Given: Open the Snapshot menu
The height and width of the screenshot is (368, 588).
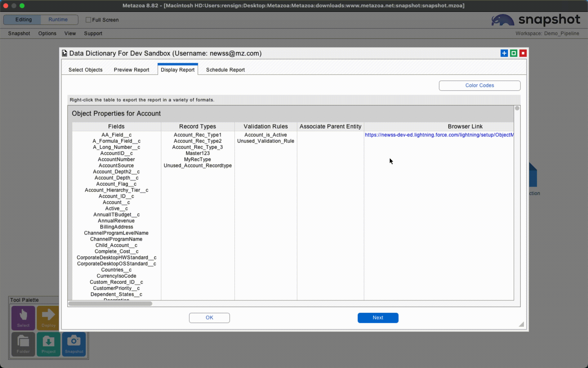Looking at the screenshot, I should [x=19, y=33].
